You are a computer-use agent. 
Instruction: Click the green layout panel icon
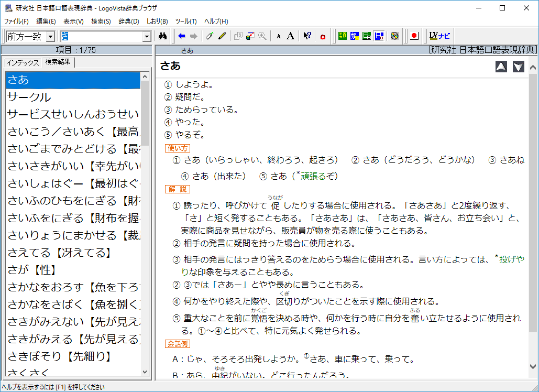click(367, 36)
